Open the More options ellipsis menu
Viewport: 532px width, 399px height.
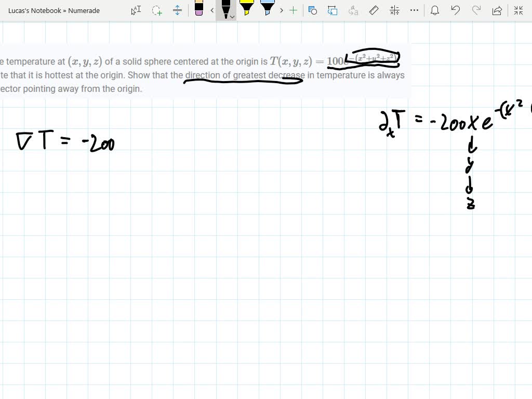414,10
